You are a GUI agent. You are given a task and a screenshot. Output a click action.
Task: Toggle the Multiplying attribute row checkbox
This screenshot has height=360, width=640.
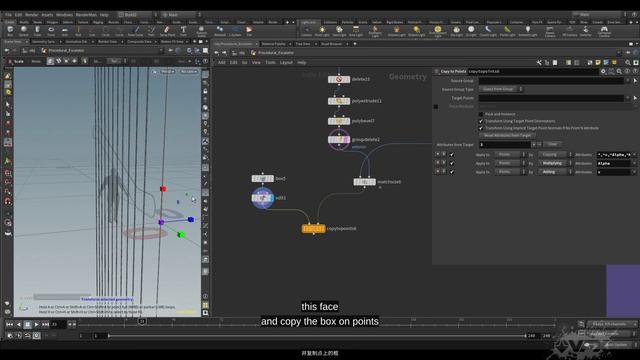(x=452, y=163)
